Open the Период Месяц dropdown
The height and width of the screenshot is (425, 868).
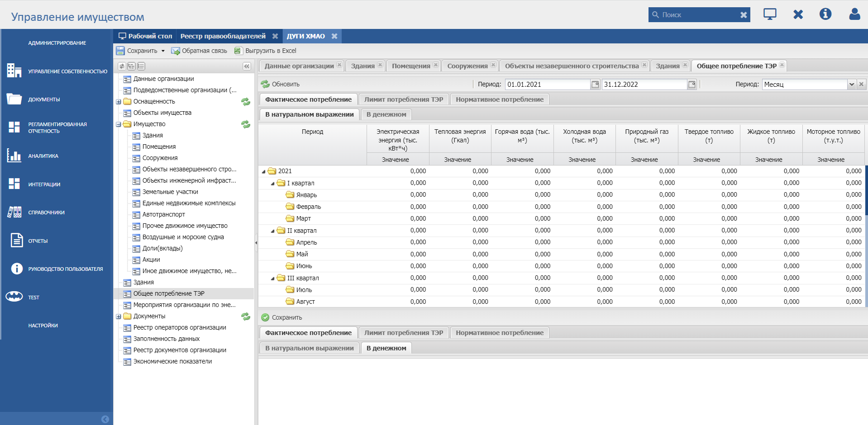coord(851,85)
